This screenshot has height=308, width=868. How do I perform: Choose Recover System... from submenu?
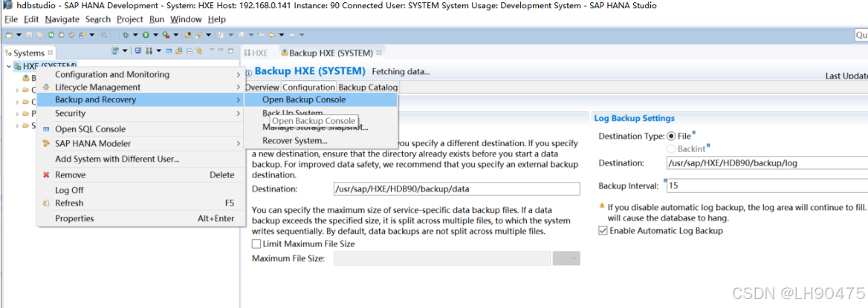pyautogui.click(x=321, y=140)
